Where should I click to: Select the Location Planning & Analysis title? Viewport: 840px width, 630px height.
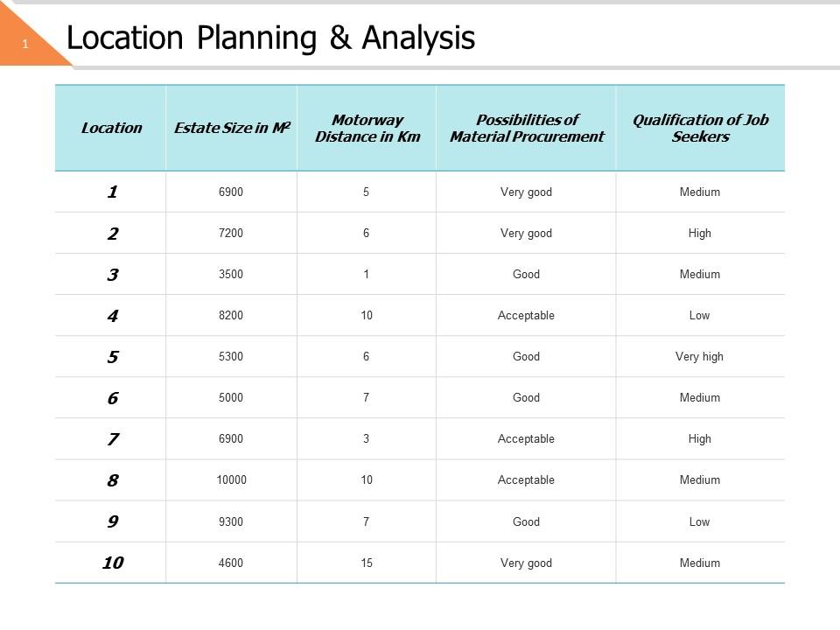(x=271, y=38)
